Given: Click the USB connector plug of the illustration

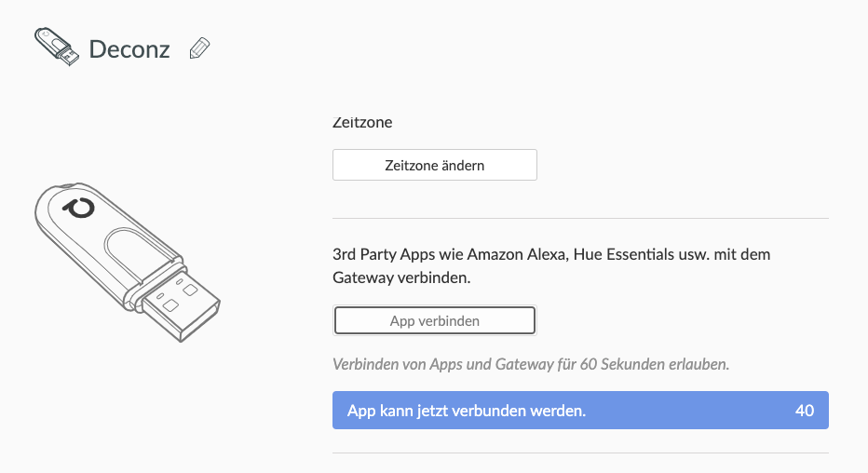Looking at the screenshot, I should click(x=181, y=303).
